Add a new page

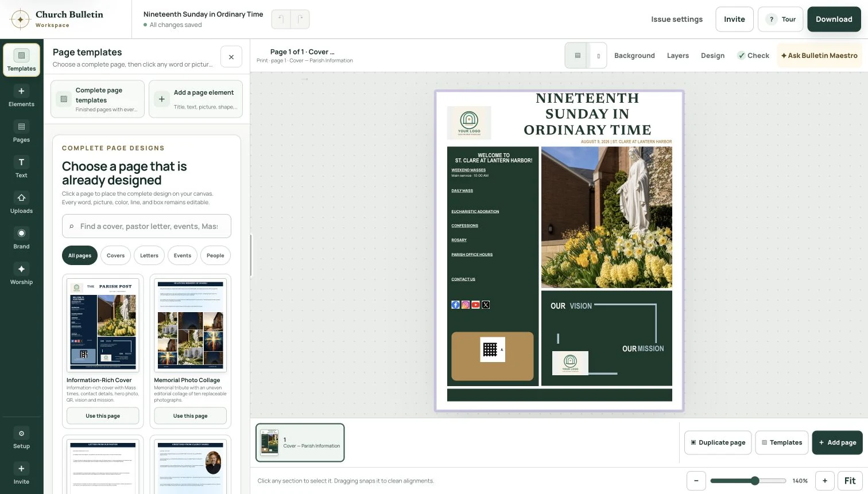(x=837, y=442)
